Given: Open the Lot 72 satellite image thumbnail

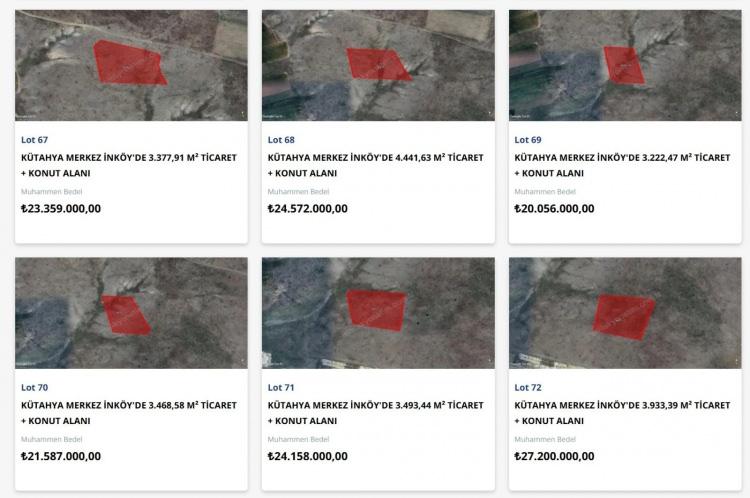Looking at the screenshot, I should 625,313.
